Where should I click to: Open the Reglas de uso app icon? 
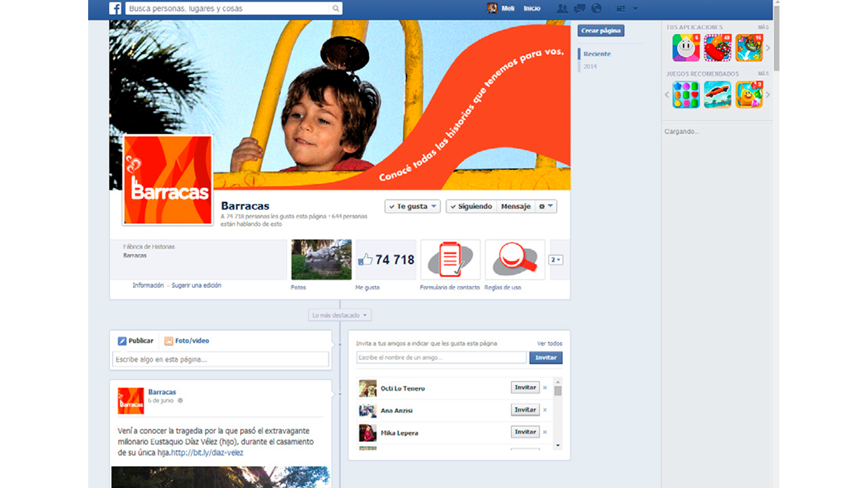(515, 259)
